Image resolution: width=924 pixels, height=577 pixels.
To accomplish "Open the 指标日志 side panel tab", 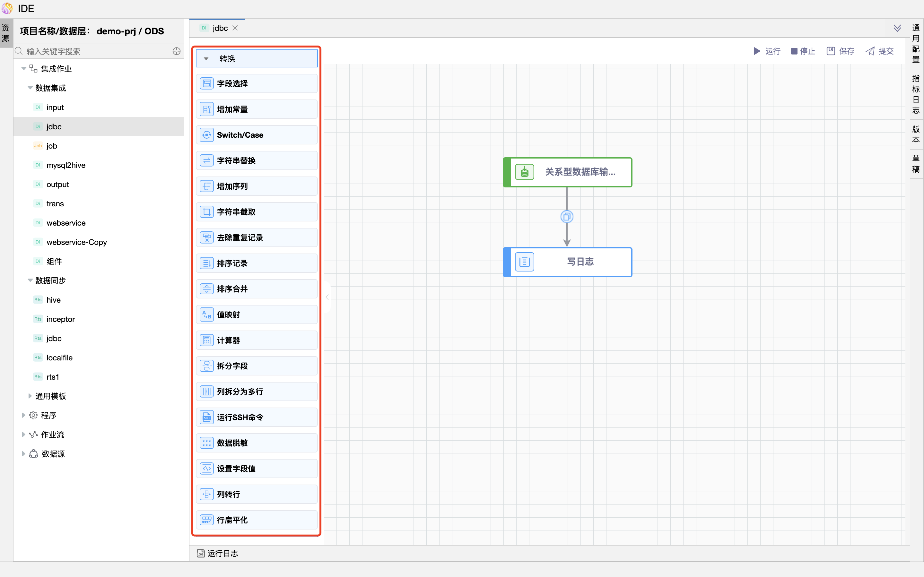I will coord(916,94).
